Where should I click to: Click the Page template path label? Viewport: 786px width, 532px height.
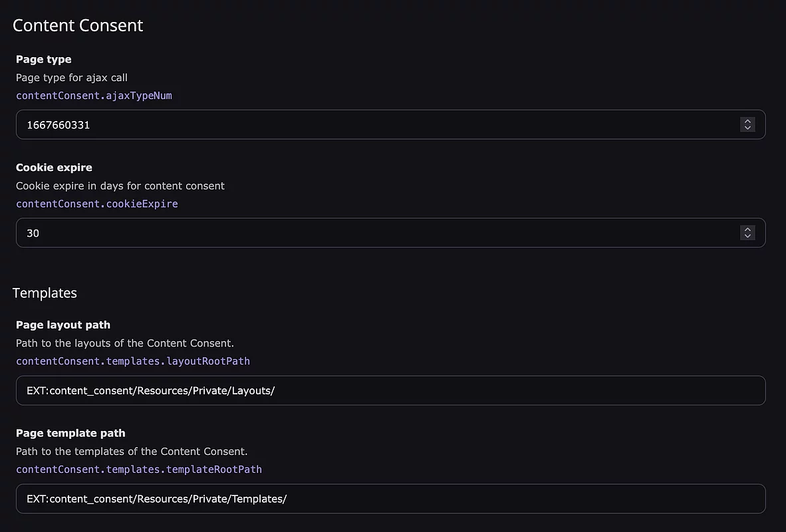coord(70,433)
